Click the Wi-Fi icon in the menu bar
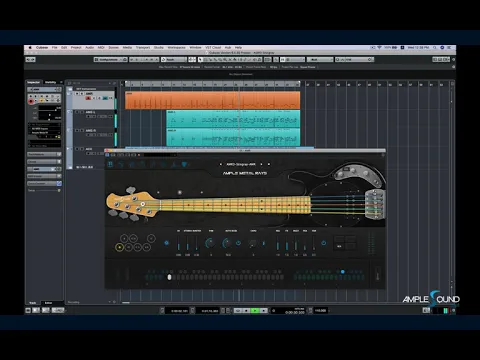 tap(379, 48)
